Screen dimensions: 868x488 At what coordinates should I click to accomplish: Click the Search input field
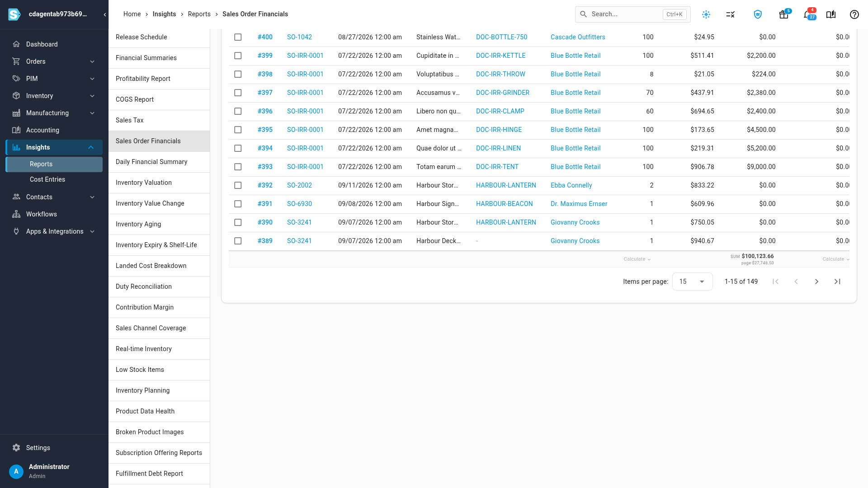coord(632,14)
